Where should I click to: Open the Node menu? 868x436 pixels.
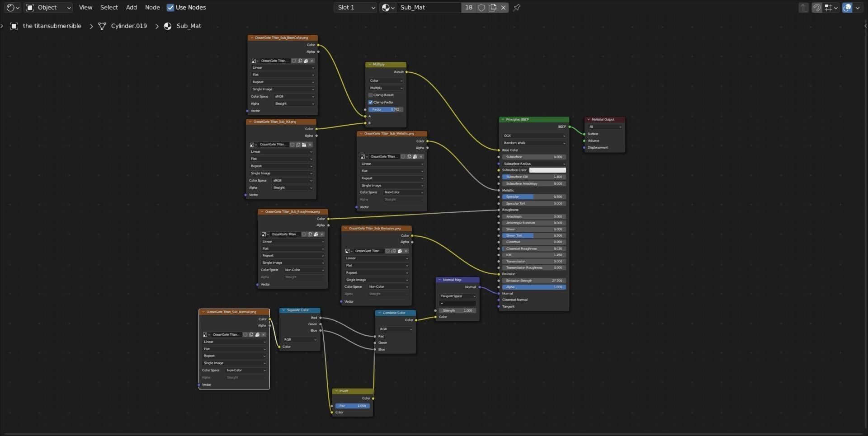(x=152, y=7)
